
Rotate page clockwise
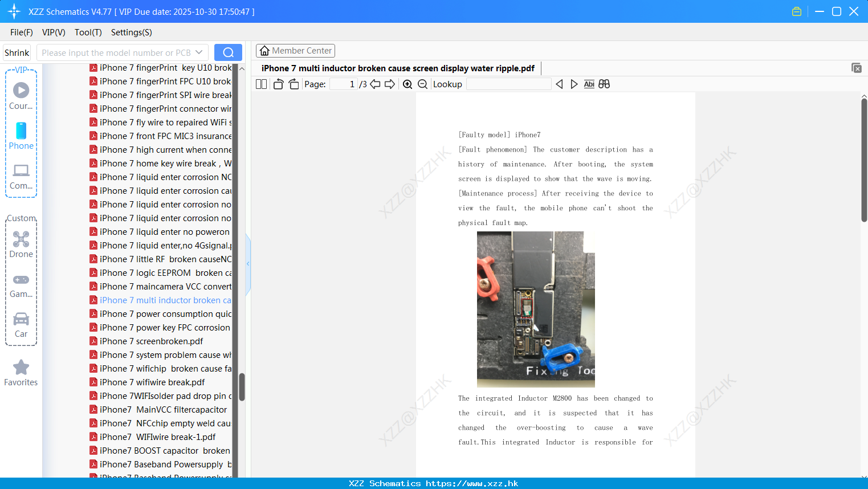(x=294, y=84)
